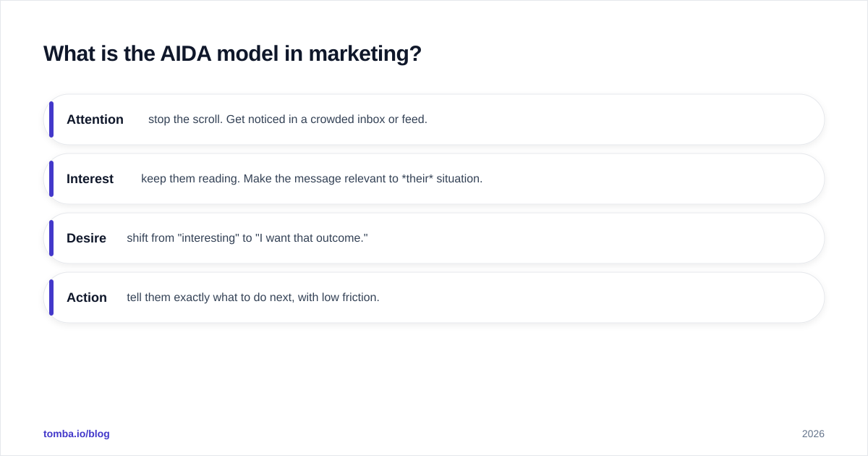The width and height of the screenshot is (868, 456).
Task: Click the 2026 year text
Action: click(813, 434)
